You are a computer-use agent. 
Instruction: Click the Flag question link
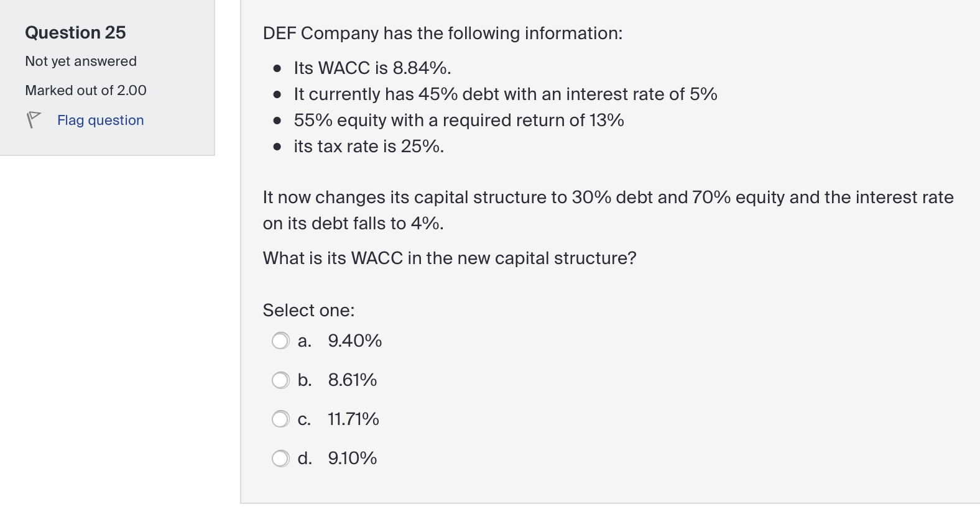pos(100,120)
